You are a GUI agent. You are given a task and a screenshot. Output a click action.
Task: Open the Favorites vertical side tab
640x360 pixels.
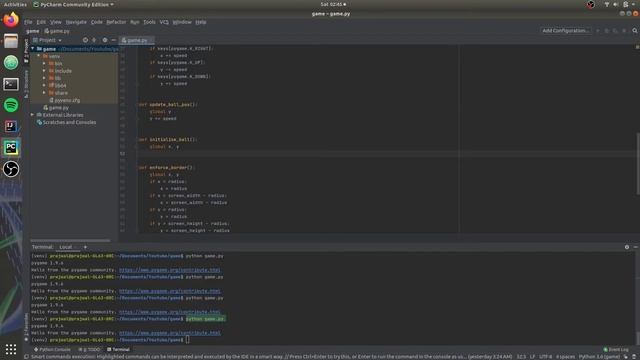(x=26, y=327)
